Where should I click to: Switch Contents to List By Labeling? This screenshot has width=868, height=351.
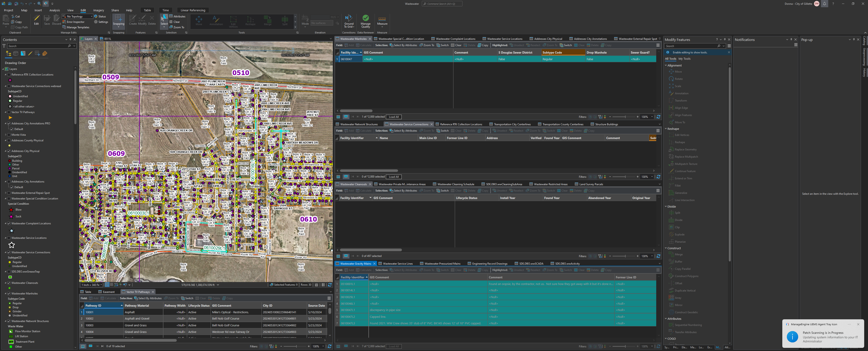45,54
